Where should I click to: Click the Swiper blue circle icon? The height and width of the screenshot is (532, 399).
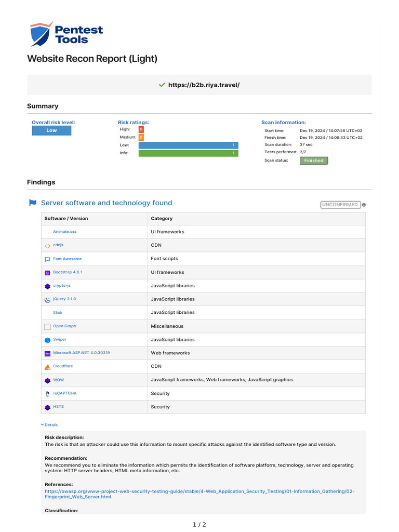(x=47, y=340)
